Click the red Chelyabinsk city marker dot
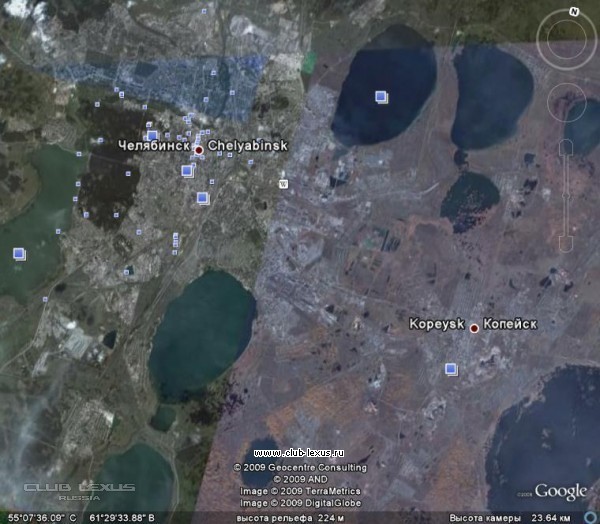This screenshot has height=524, width=600. tap(199, 150)
